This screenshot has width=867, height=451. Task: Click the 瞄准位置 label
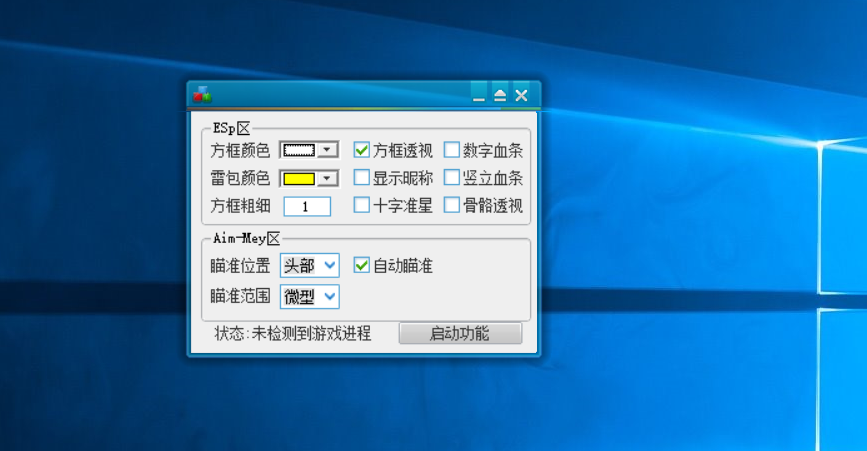[240, 266]
